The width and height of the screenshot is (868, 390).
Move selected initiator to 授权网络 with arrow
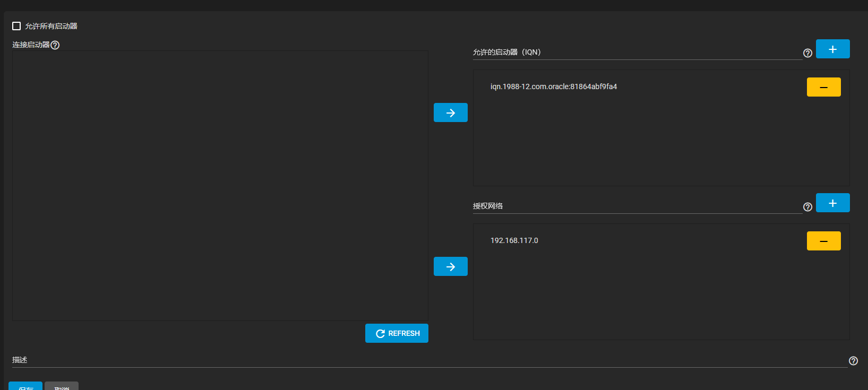(x=450, y=266)
